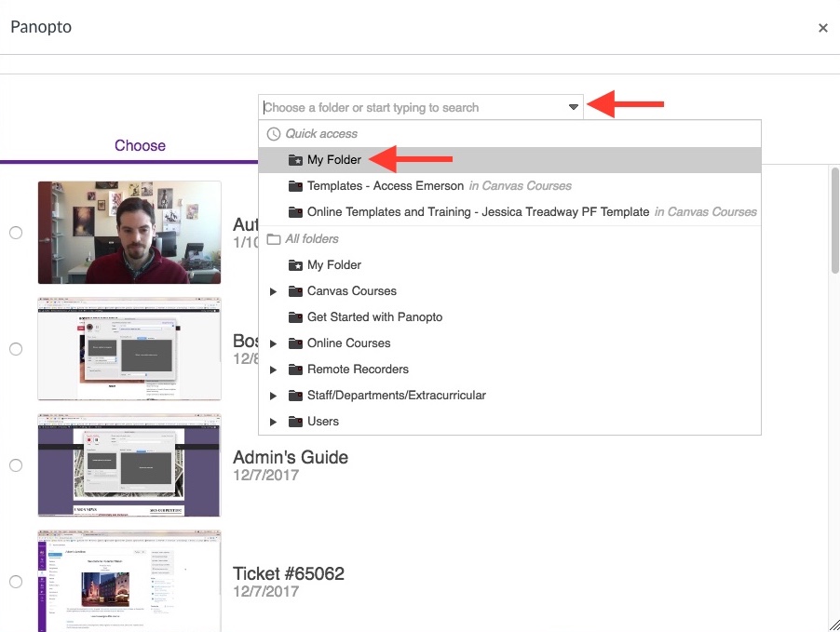Screen dimensions: 840x632
Task: Select radio button for Ticket #65062
Action: coord(16,581)
